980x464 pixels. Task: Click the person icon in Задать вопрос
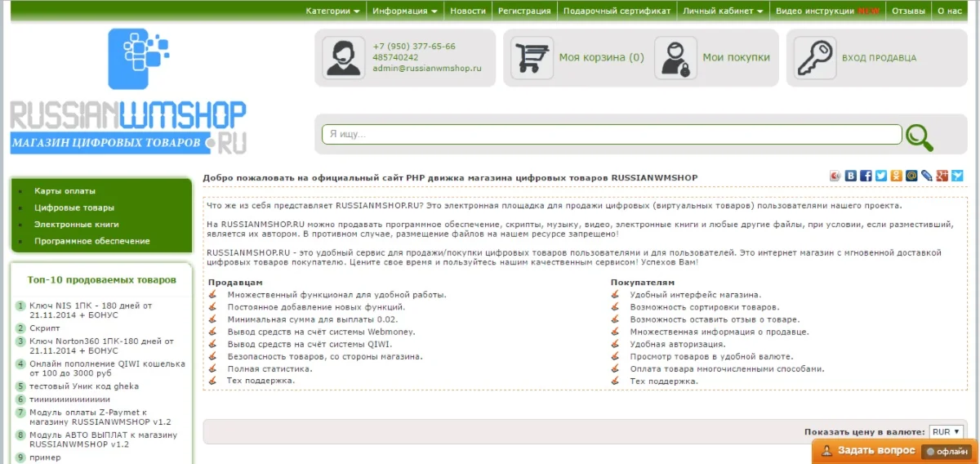point(826,451)
